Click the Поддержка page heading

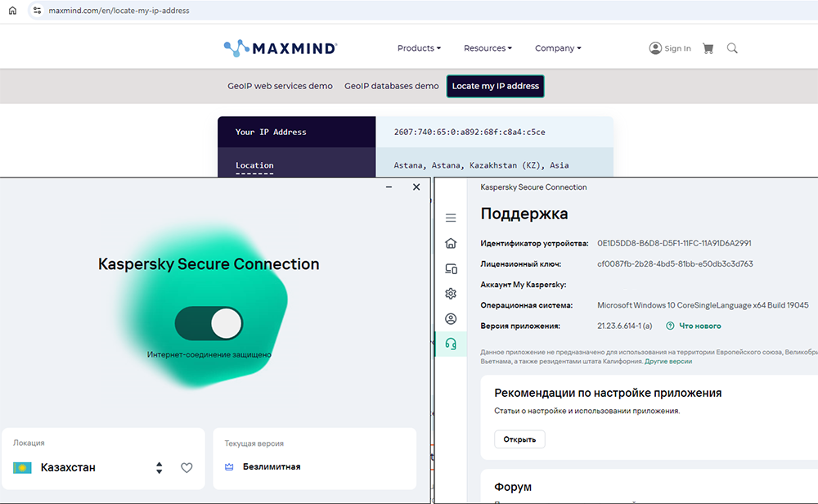(524, 214)
